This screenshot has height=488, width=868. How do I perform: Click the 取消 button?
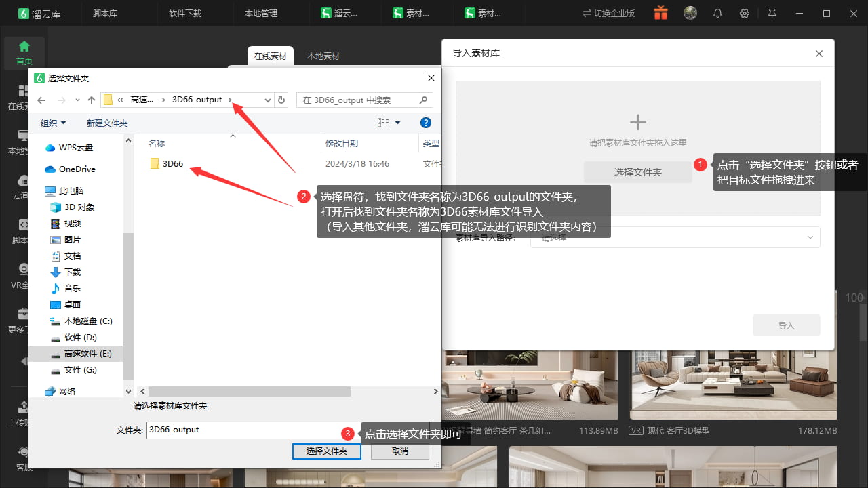[x=400, y=451]
